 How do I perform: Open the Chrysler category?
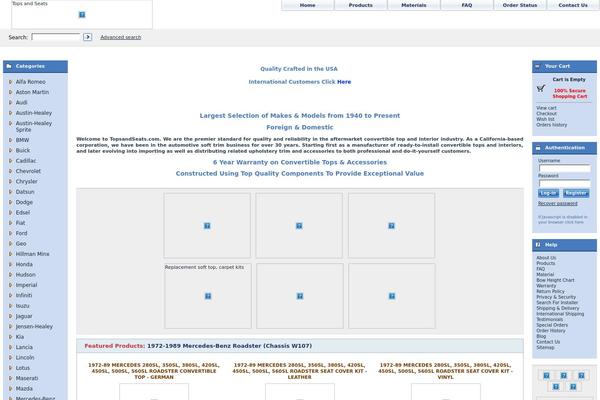tap(26, 181)
